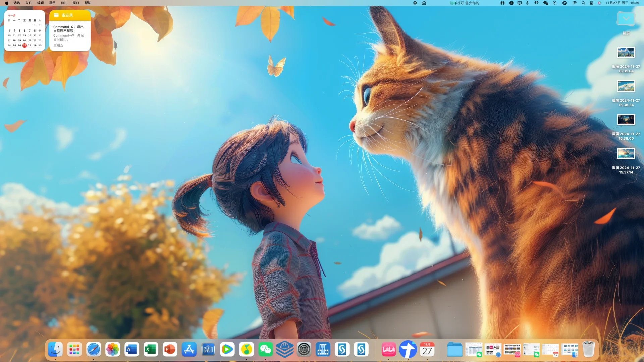
Task: Open the 前往 menu
Action: (x=64, y=3)
